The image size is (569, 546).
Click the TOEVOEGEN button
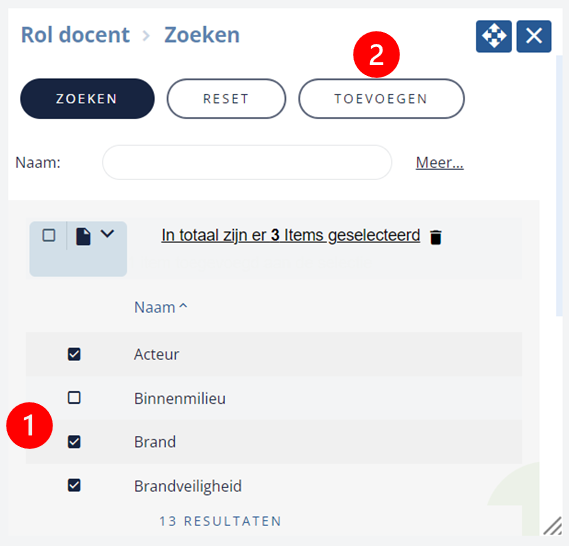pyautogui.click(x=381, y=99)
